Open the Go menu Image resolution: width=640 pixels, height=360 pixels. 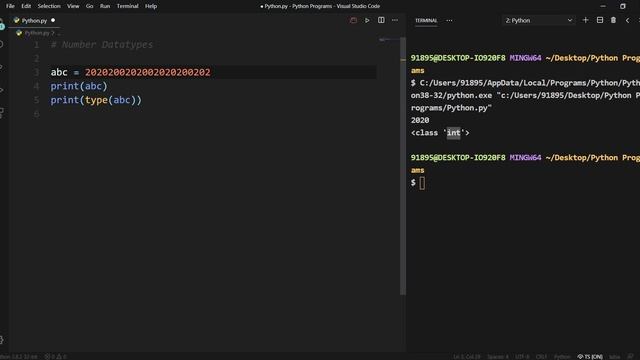point(89,6)
